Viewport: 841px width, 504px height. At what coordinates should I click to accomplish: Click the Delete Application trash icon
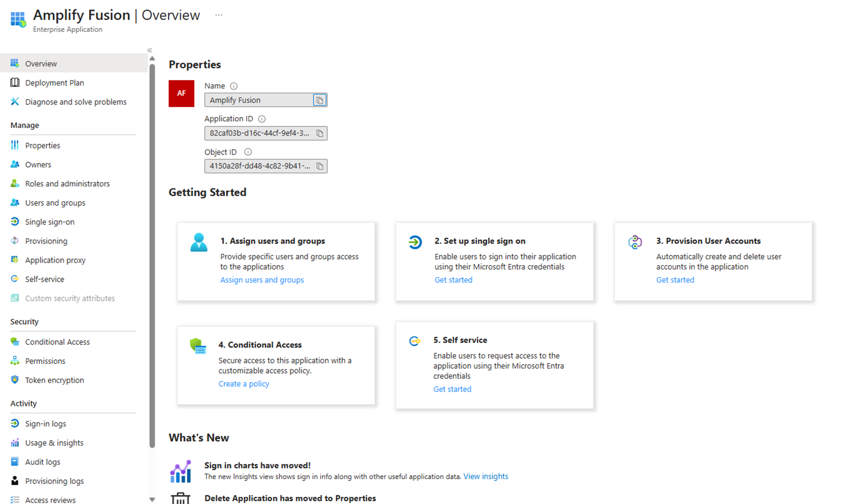click(180, 498)
